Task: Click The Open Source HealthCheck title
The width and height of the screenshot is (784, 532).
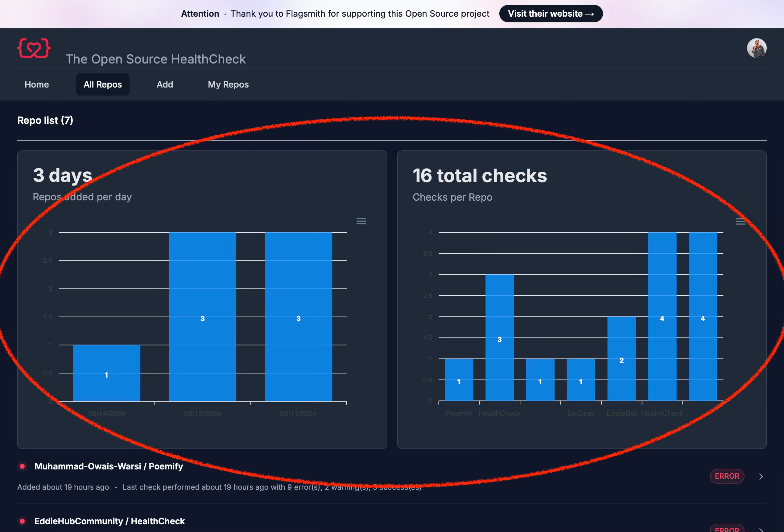Action: [155, 59]
